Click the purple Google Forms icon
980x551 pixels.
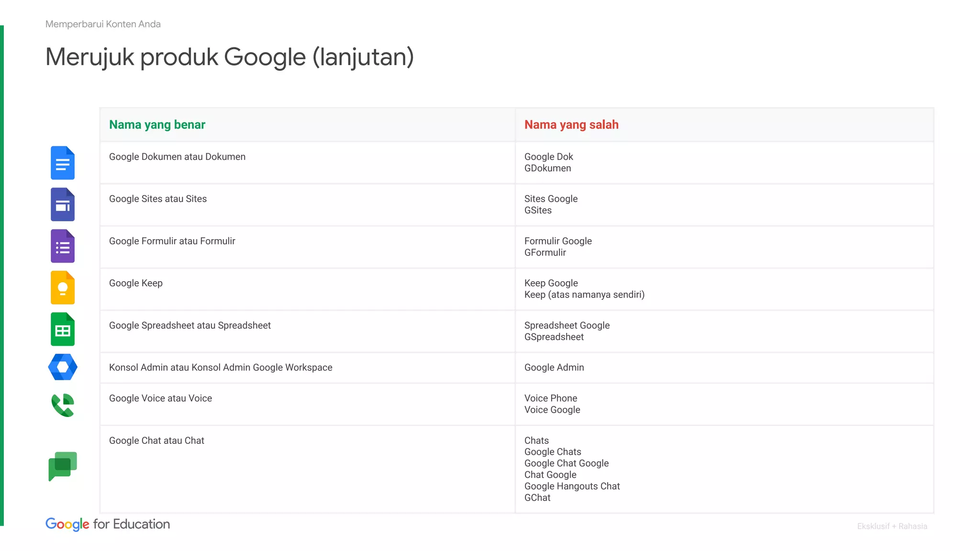(x=63, y=246)
